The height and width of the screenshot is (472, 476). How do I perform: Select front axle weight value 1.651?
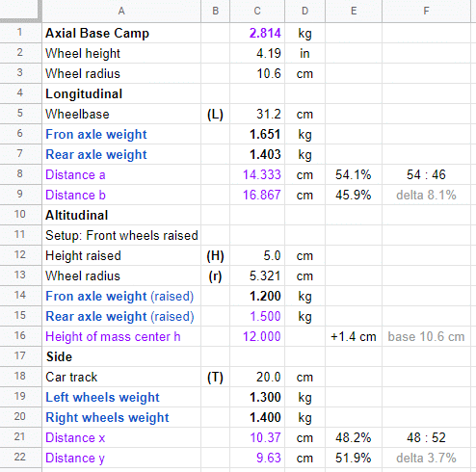(257, 134)
